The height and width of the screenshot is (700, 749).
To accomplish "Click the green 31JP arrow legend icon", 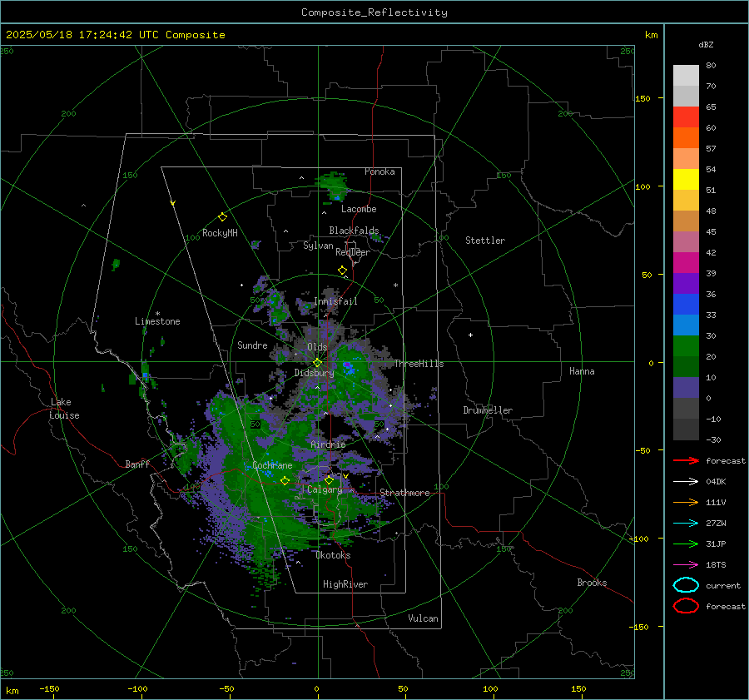I will coord(686,544).
